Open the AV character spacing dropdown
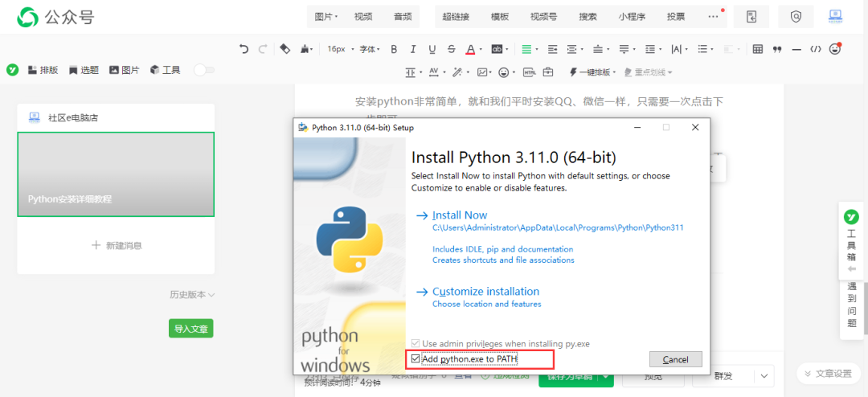 coord(436,72)
